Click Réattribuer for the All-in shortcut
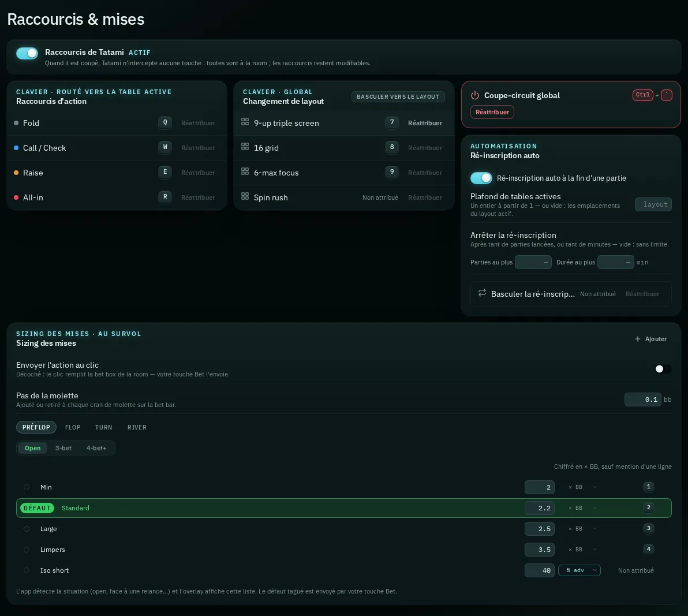This screenshot has height=616, width=688. [x=198, y=197]
